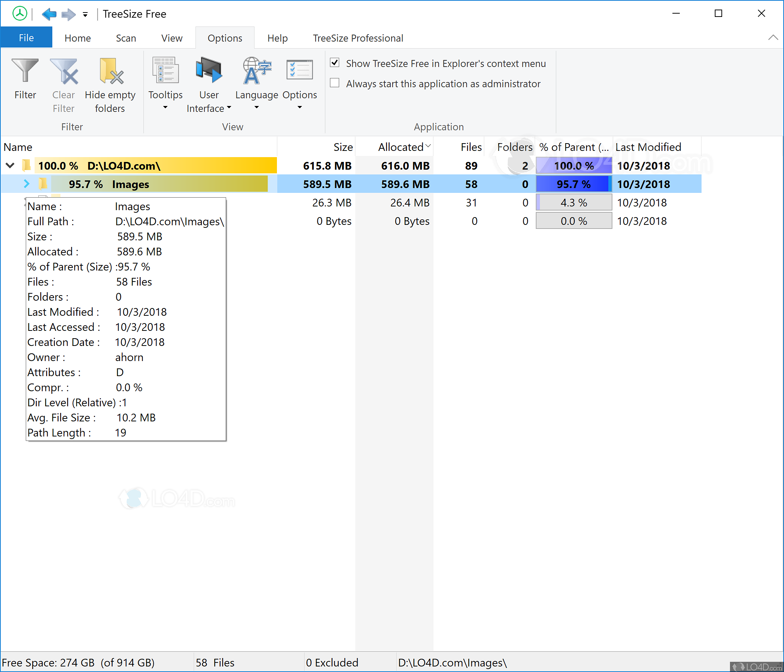Click the 95.7% bar for Images
Image resolution: width=784 pixels, height=672 pixels.
point(574,184)
